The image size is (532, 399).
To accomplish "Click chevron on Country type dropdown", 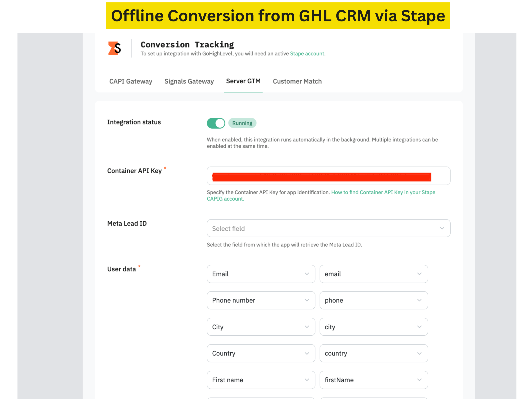I will (x=307, y=353).
